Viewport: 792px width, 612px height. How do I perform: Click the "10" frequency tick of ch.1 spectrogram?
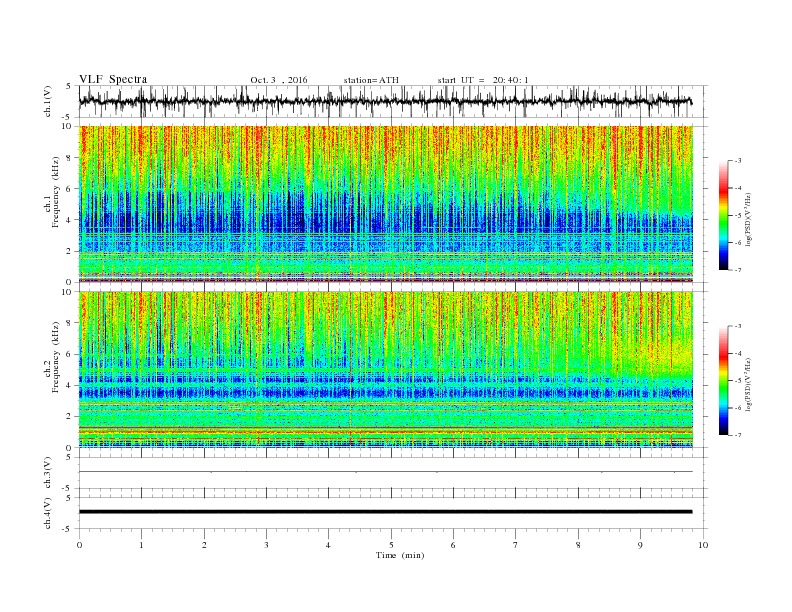click(68, 126)
